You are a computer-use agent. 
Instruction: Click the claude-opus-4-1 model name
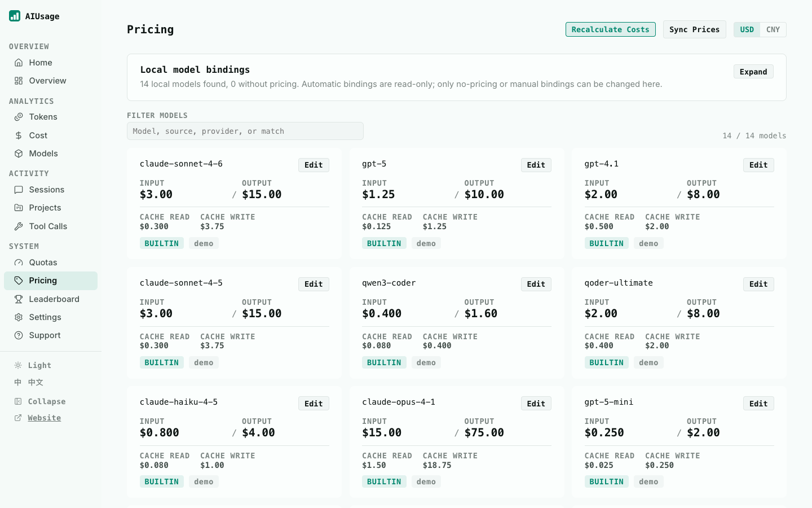[x=399, y=402]
